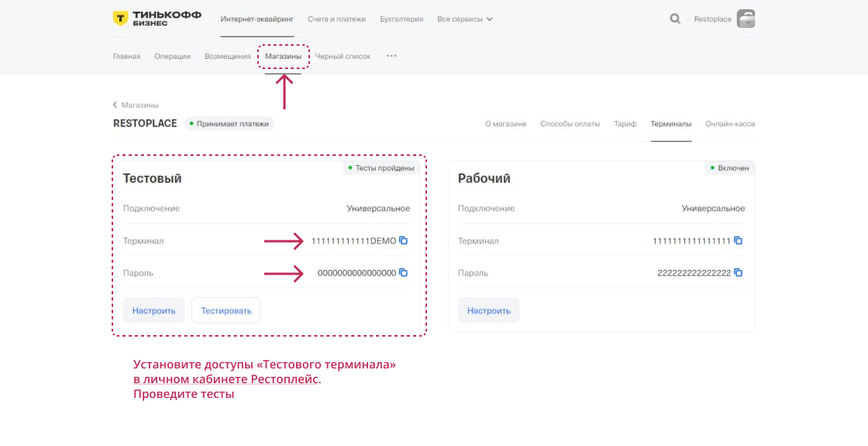The height and width of the screenshot is (446, 868).
Task: Copy the working terminal ID 1111111111111111
Action: click(x=738, y=240)
